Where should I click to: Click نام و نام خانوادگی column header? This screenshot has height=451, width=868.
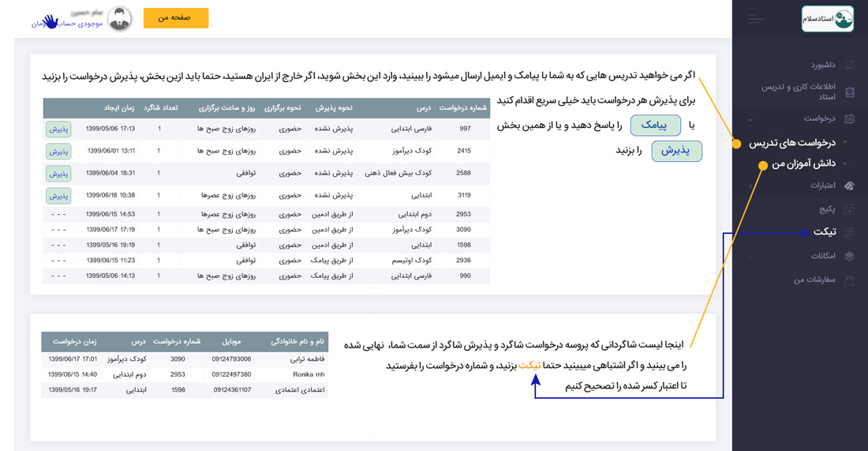click(297, 342)
